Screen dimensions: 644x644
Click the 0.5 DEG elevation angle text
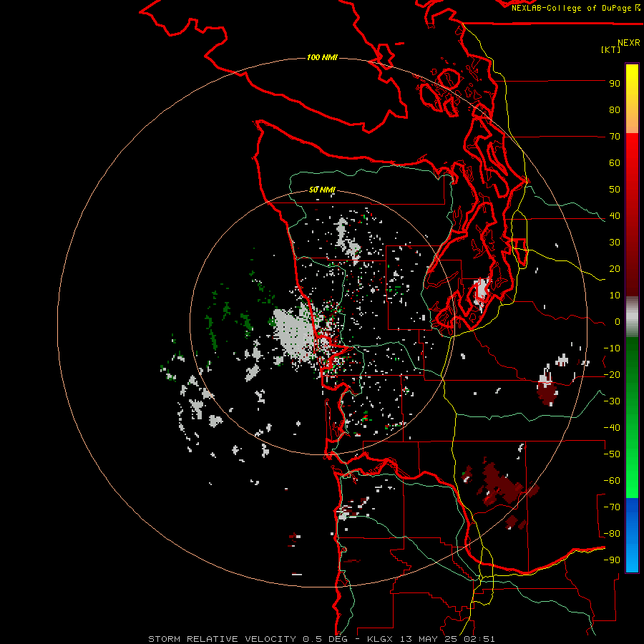[325, 639]
